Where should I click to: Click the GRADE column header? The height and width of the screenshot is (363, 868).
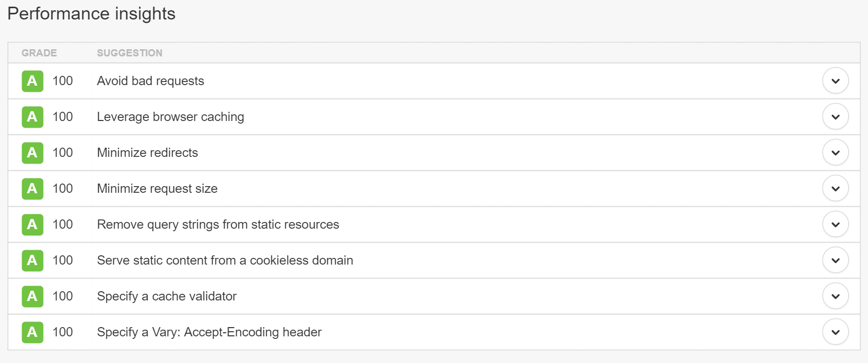point(39,52)
